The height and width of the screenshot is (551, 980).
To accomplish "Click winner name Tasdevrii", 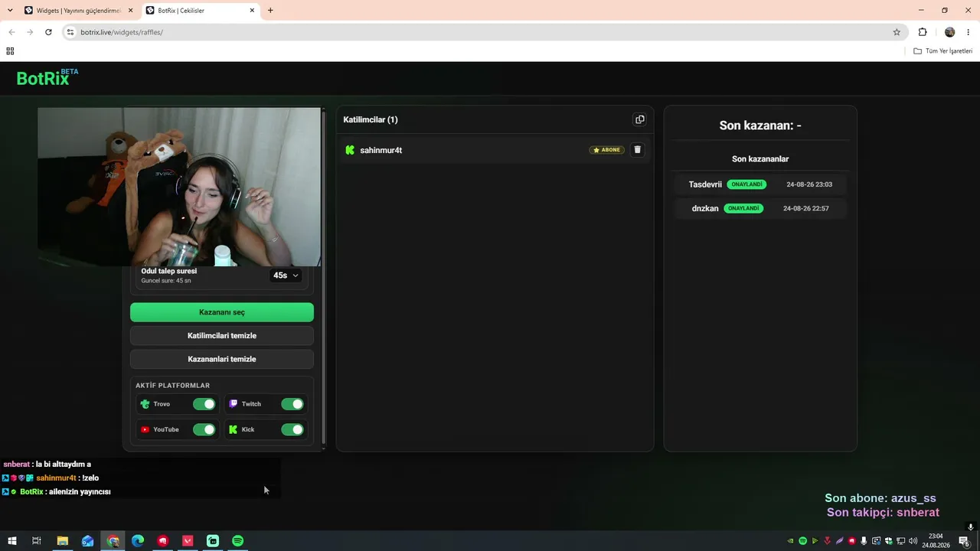I will (705, 184).
